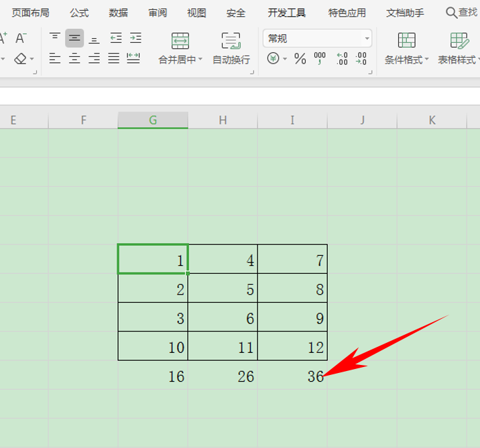Expand the 合并居中 dropdown arrow
Viewport: 480px width, 448px height.
200,59
